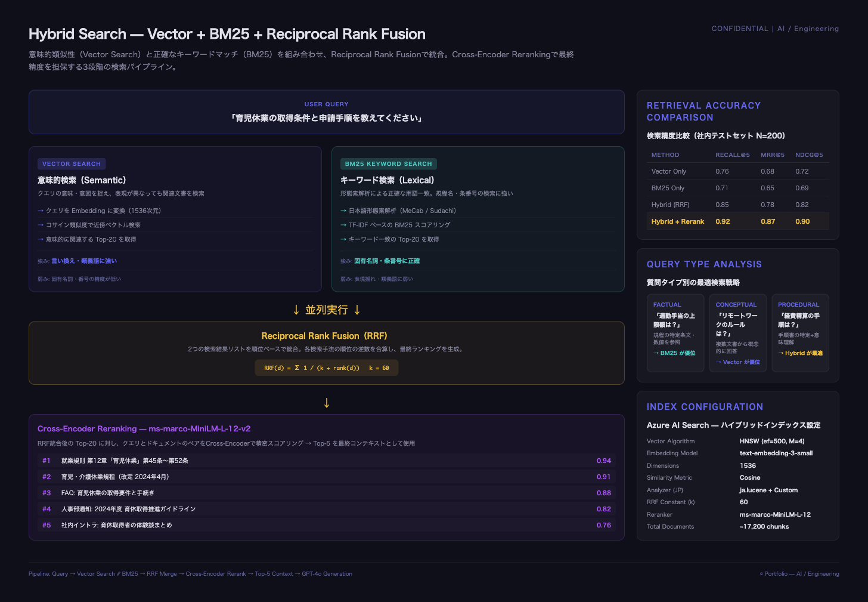Click the down arrow right of 並列実行
This screenshot has width=868, height=602.
pyautogui.click(x=357, y=310)
